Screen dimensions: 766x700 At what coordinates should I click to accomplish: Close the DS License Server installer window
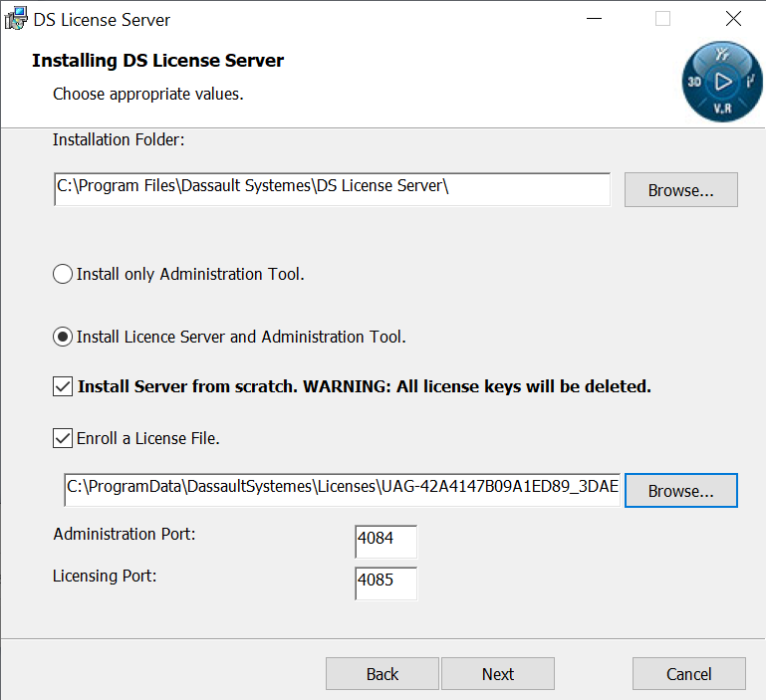(733, 19)
